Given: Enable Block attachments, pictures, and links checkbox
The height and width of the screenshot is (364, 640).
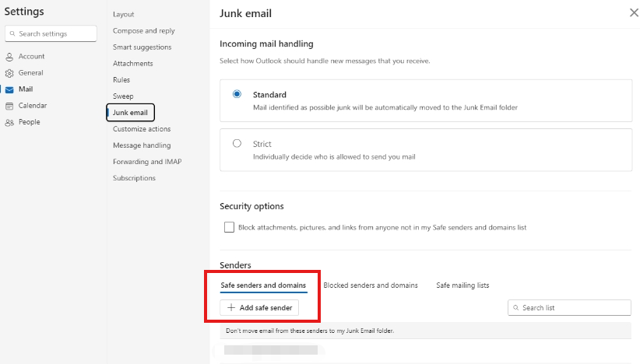Looking at the screenshot, I should pyautogui.click(x=229, y=227).
